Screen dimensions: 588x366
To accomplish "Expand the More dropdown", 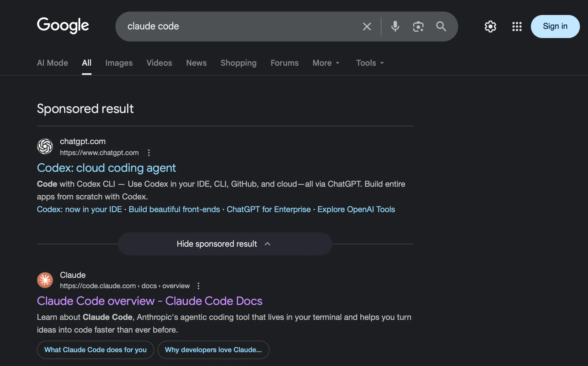I will tap(326, 63).
